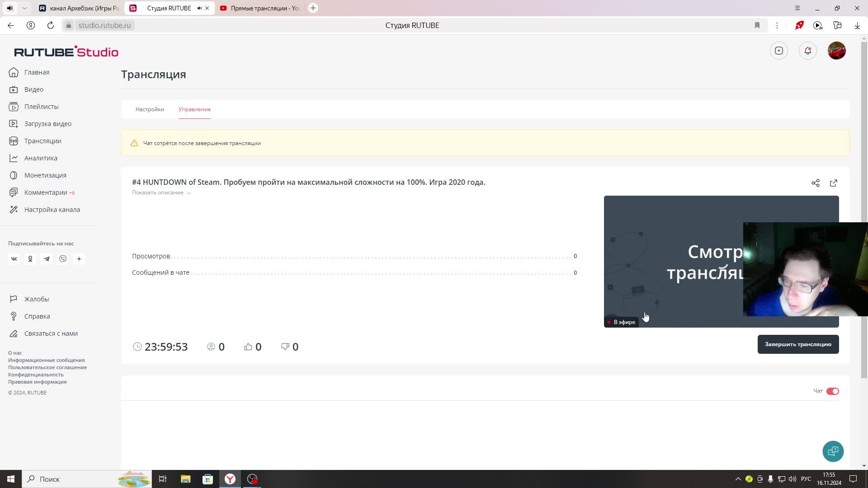868x488 pixels.
Task: Click the VK social icon
Action: click(x=14, y=259)
